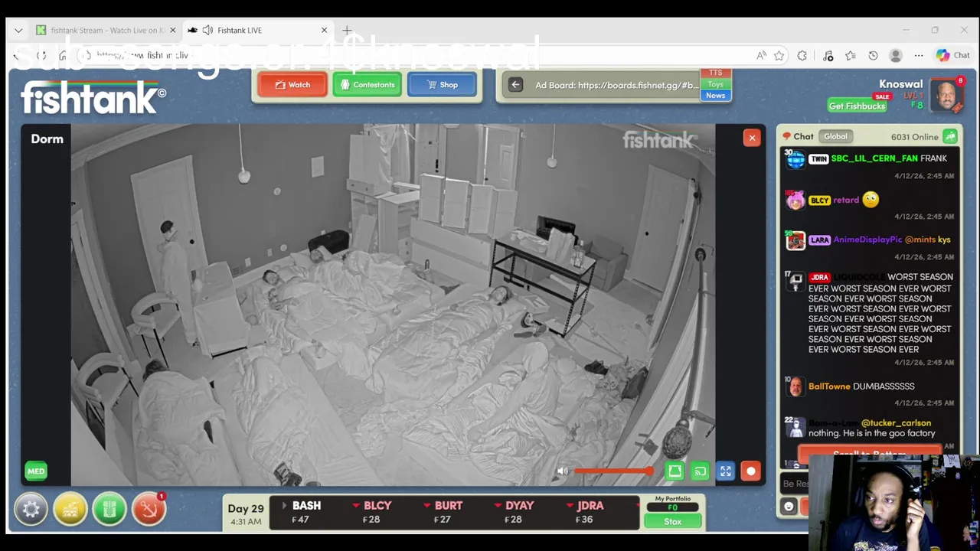Mute the stream with the speaker icon

pyautogui.click(x=563, y=471)
